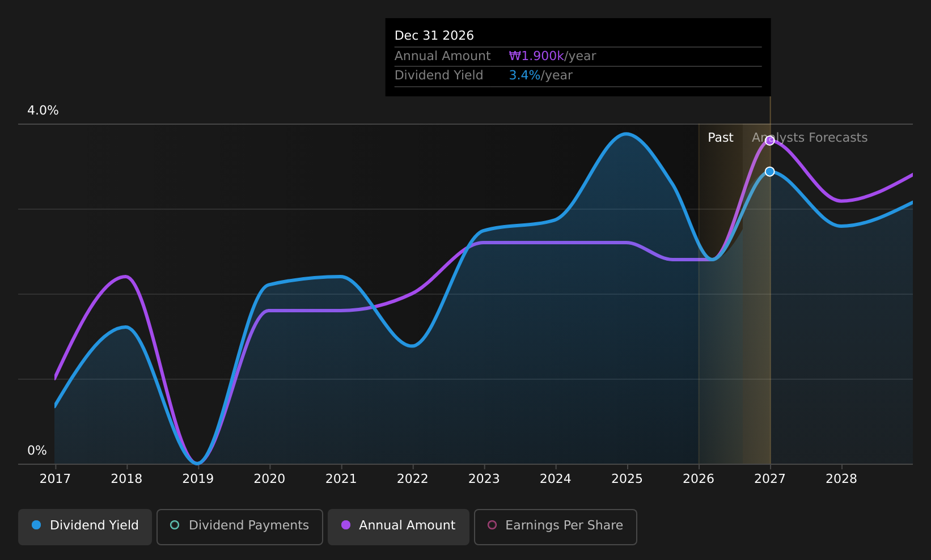Click the 2022 x-axis label
931x560 pixels.
click(x=412, y=479)
